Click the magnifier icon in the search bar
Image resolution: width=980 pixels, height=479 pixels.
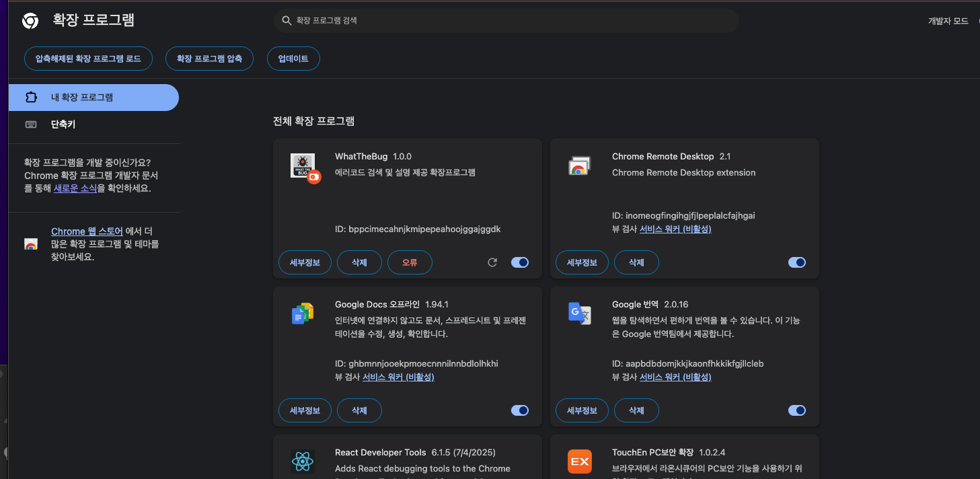[287, 21]
